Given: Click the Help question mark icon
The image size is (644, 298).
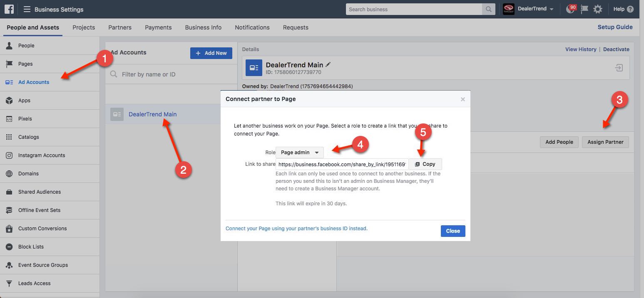Looking at the screenshot, I should click(x=630, y=9).
